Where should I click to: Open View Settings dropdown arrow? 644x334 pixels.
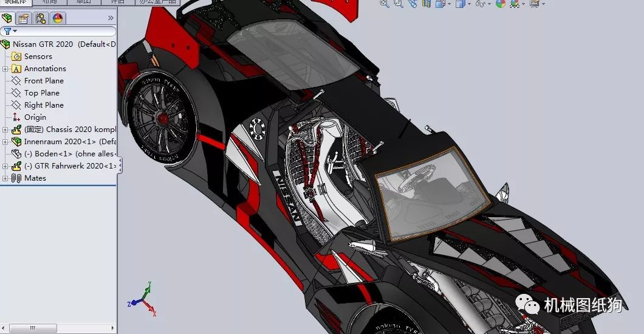tap(543, 4)
